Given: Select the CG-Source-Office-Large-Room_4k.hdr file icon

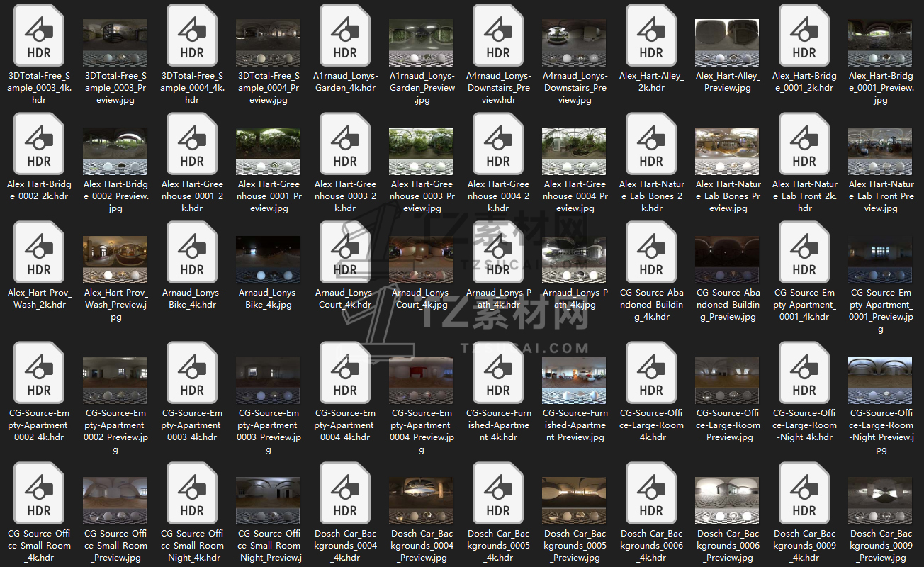Looking at the screenshot, I should click(651, 373).
